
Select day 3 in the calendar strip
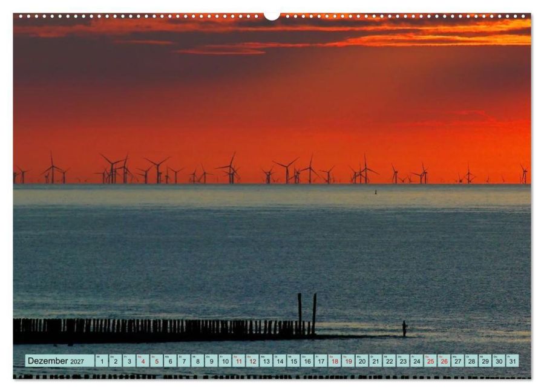[129, 361]
